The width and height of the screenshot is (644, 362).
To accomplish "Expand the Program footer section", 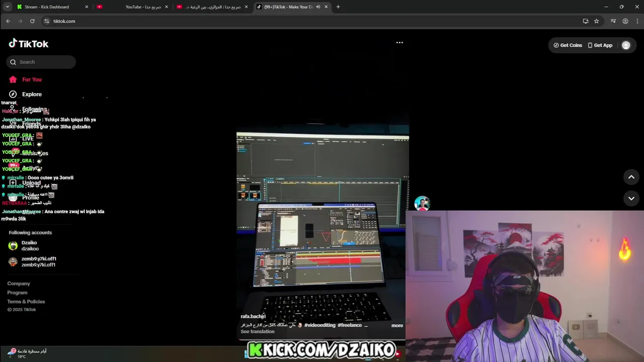I will [17, 293].
